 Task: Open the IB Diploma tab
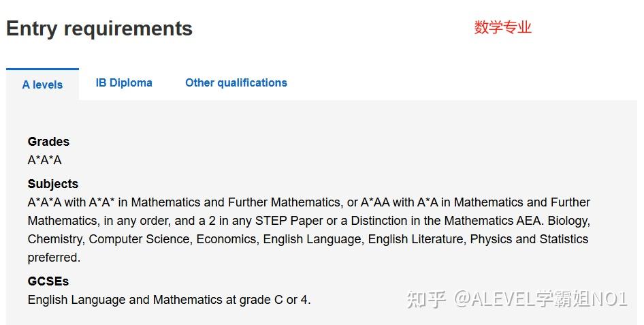pyautogui.click(x=124, y=82)
